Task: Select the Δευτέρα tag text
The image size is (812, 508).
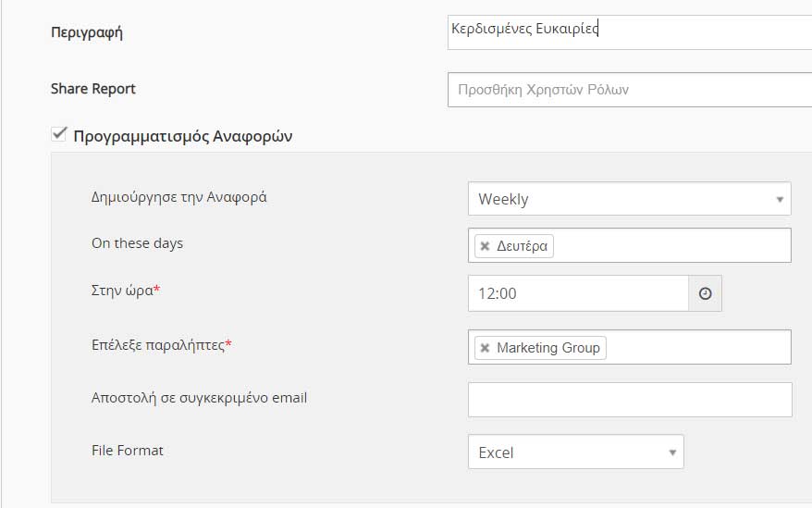Action: tap(522, 246)
